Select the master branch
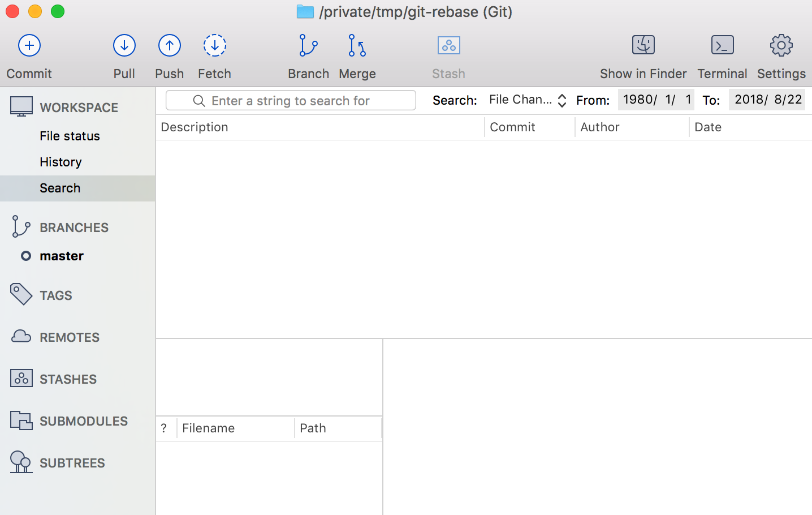812x515 pixels. (x=62, y=256)
